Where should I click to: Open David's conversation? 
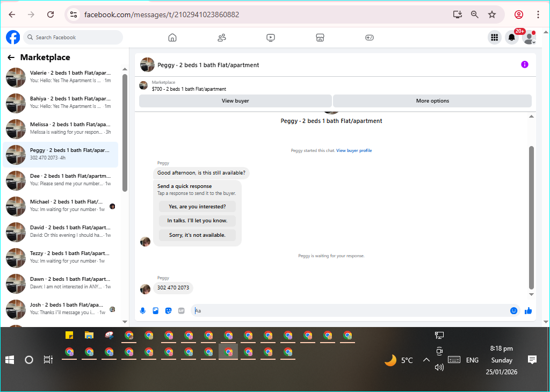click(x=60, y=232)
